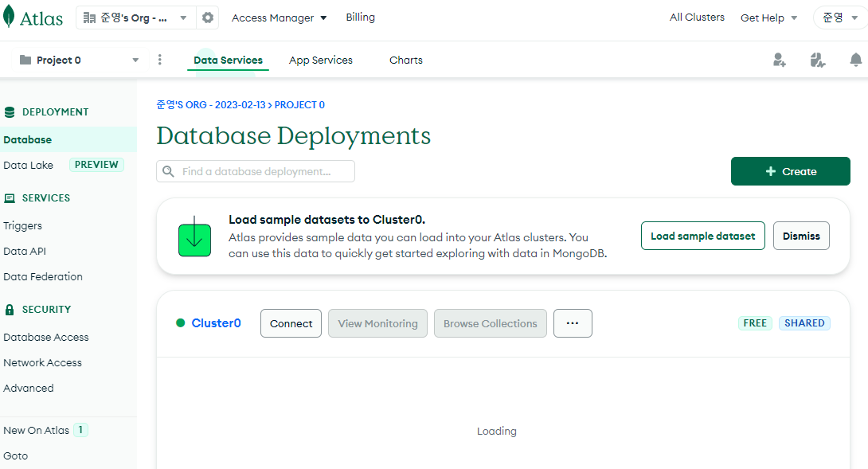Click the green download sample data icon
This screenshot has width=868, height=469.
195,236
